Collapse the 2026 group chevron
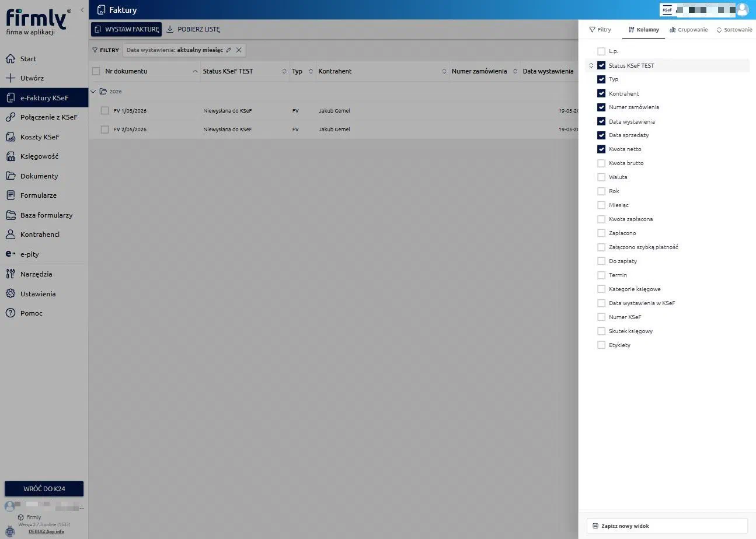The image size is (756, 539). click(x=93, y=92)
